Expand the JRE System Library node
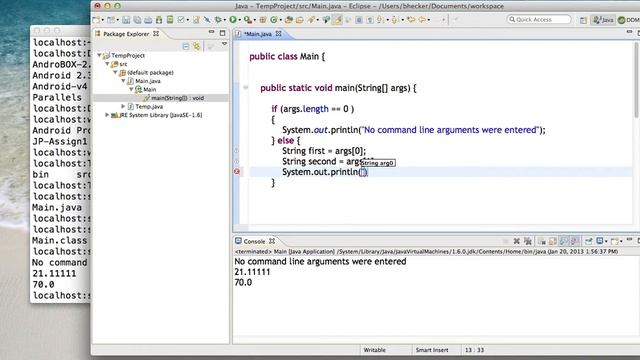The image size is (640, 360). click(x=107, y=115)
